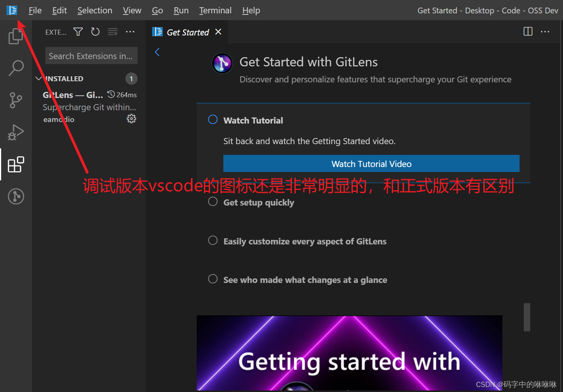Mark Watch Tutorial step circle
The width and height of the screenshot is (563, 392).
[213, 120]
